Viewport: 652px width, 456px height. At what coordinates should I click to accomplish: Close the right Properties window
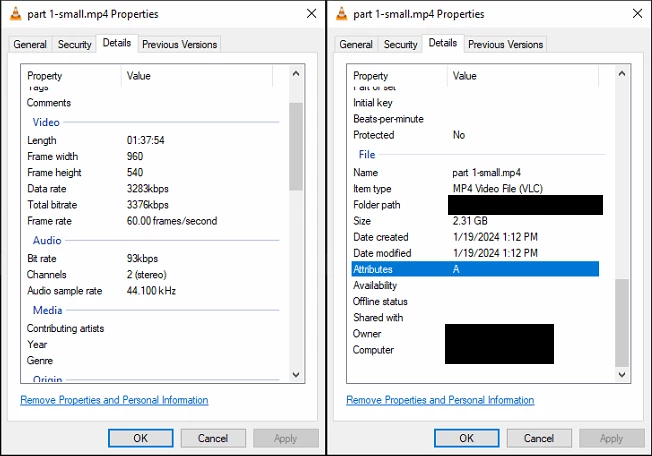click(x=637, y=14)
